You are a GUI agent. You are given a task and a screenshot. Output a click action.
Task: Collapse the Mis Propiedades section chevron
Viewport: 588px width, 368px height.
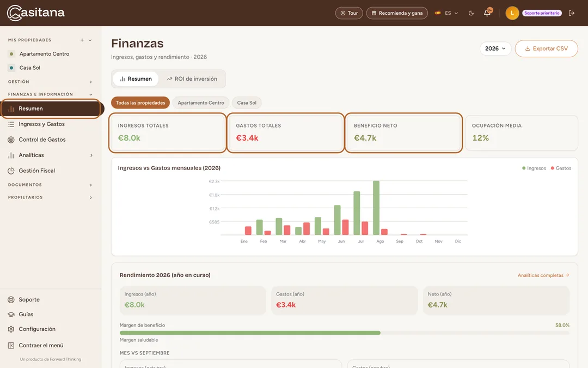tap(90, 40)
